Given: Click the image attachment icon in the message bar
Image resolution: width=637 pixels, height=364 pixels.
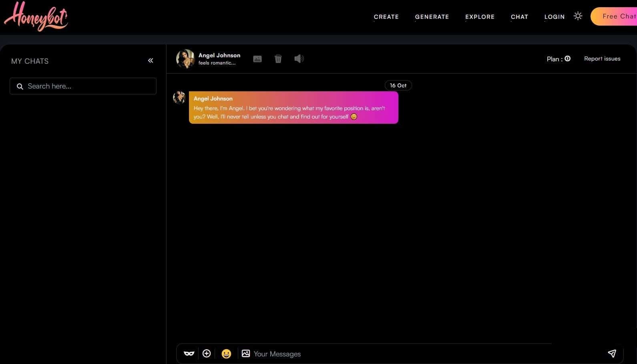Looking at the screenshot, I should tap(246, 353).
